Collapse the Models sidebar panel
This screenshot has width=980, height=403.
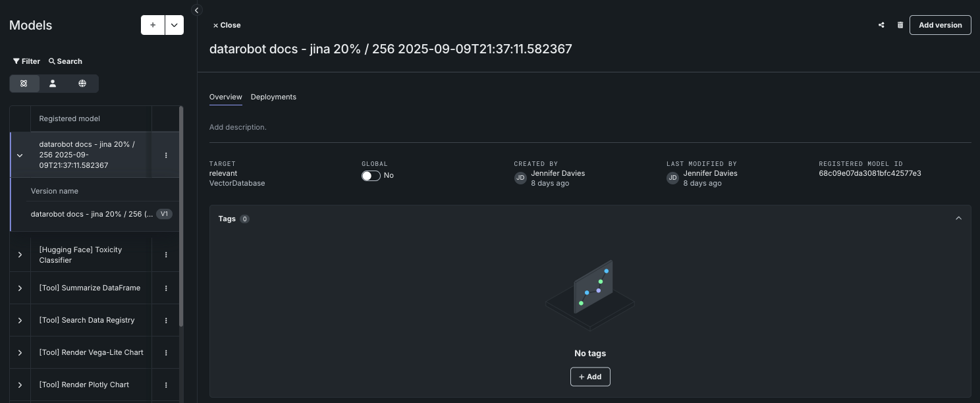pyautogui.click(x=196, y=10)
